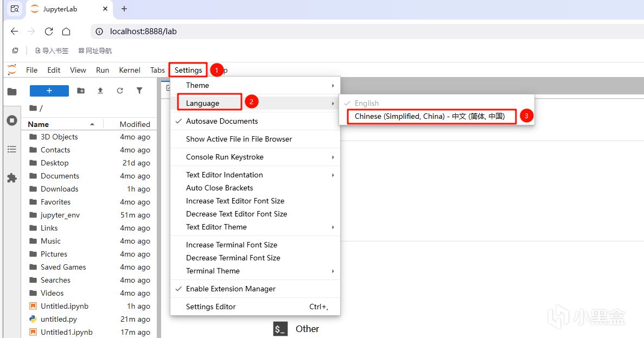The width and height of the screenshot is (644, 338).
Task: Click Show Active File in File Browser
Action: 255,139
